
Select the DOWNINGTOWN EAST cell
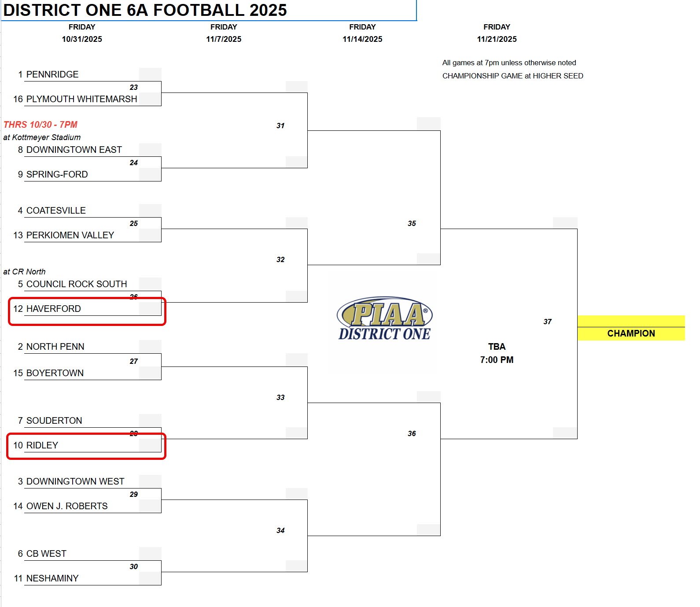pos(74,150)
